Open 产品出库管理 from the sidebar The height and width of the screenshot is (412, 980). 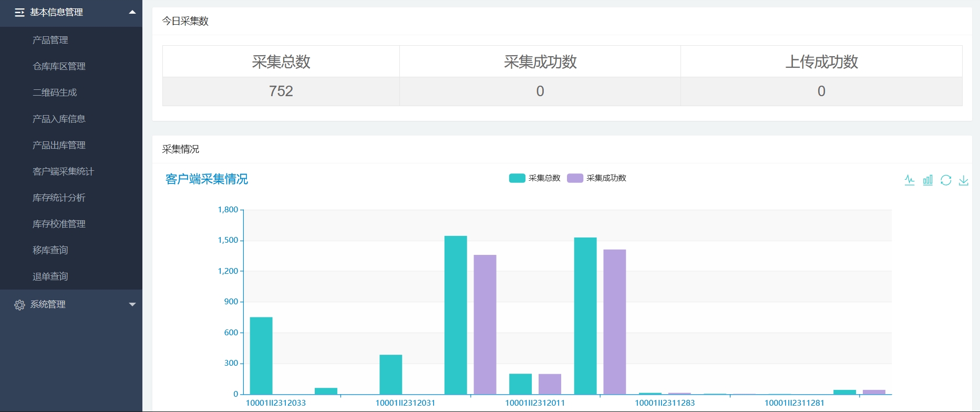pos(59,145)
